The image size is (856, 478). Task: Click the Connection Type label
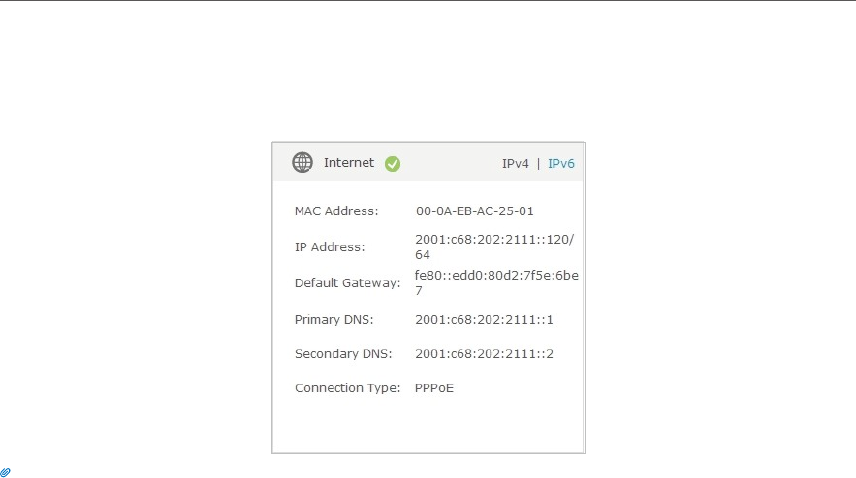[x=347, y=388]
